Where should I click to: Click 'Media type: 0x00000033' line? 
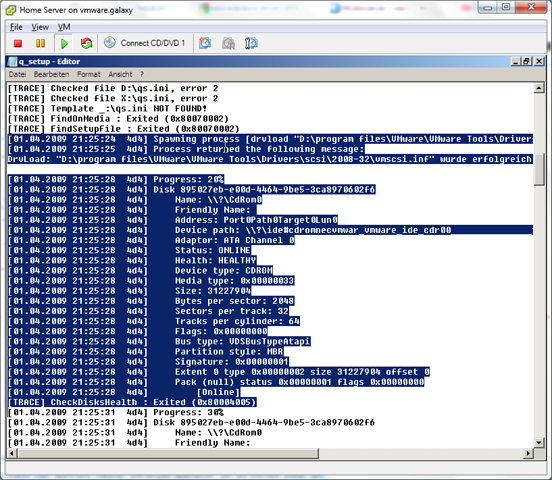coord(234,281)
